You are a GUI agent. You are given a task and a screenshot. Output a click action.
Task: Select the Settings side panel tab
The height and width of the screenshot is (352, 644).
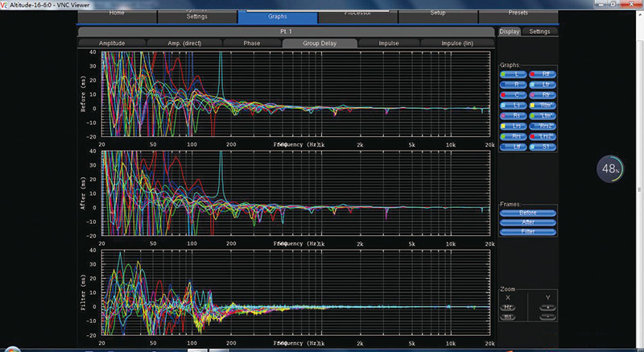539,31
